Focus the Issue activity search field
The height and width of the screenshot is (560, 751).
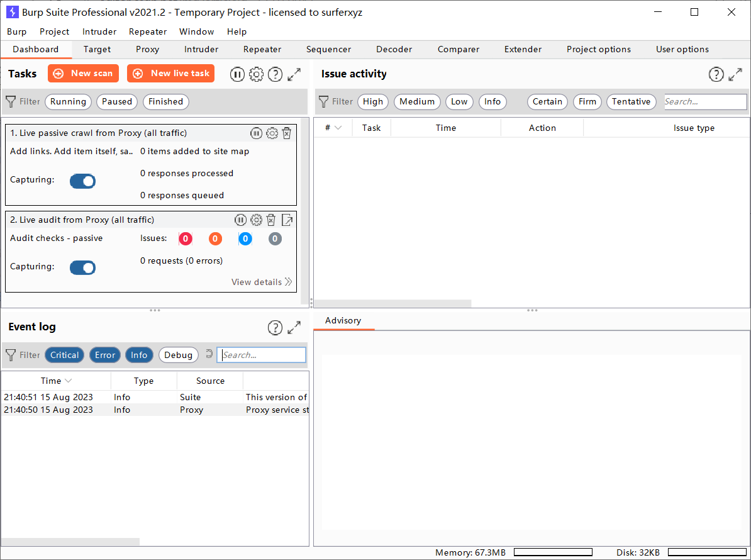pyautogui.click(x=705, y=101)
